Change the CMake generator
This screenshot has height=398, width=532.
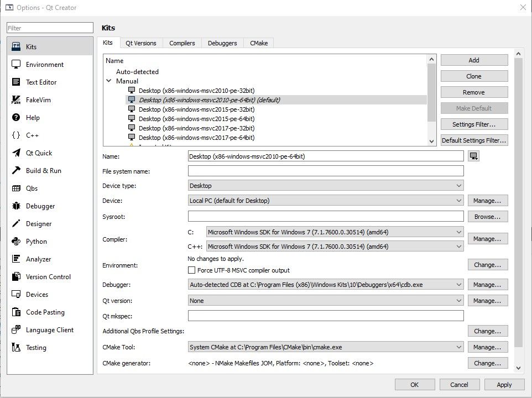point(488,363)
